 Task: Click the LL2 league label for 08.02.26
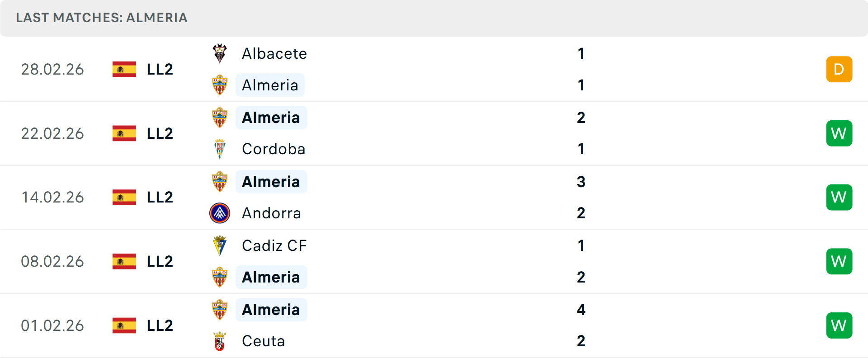coord(160,261)
